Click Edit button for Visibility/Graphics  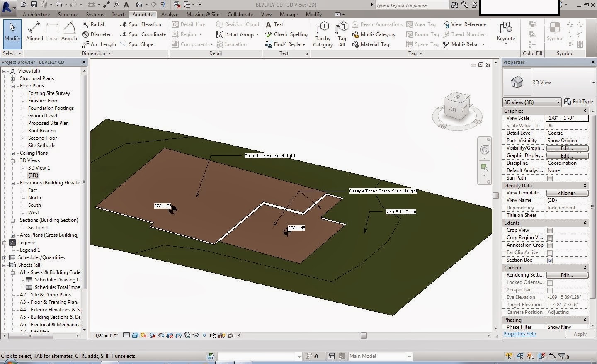click(x=567, y=148)
